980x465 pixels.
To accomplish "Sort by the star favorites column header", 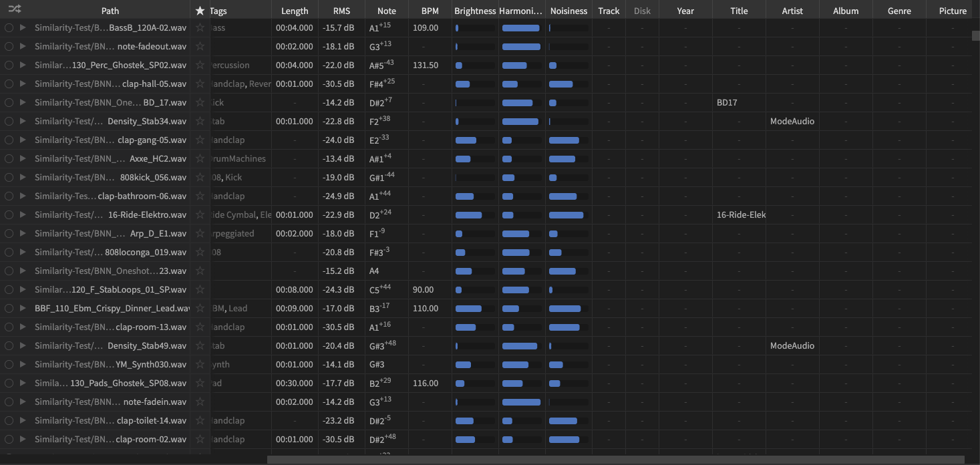I will coord(200,11).
